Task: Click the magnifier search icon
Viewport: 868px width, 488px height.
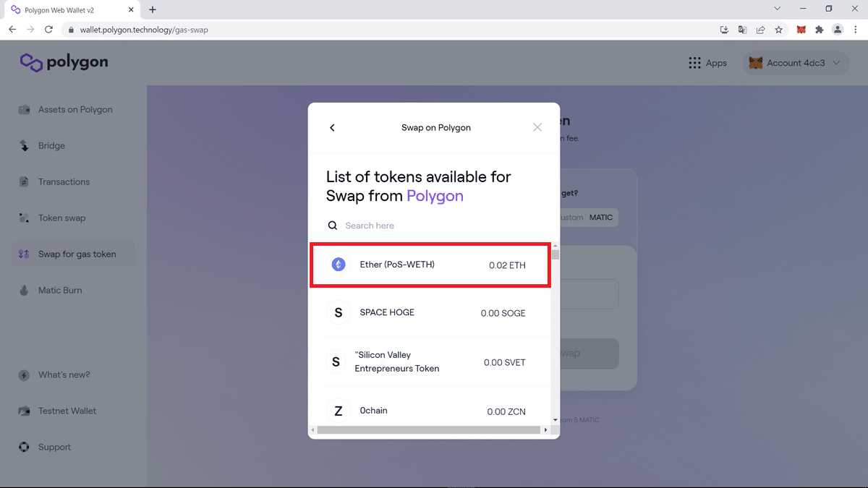Action: pyautogui.click(x=333, y=226)
